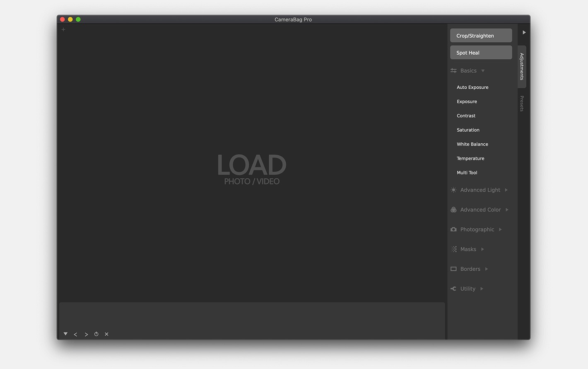Click the play arrow above side tabs
Image resolution: width=588 pixels, height=369 pixels.
tap(524, 32)
